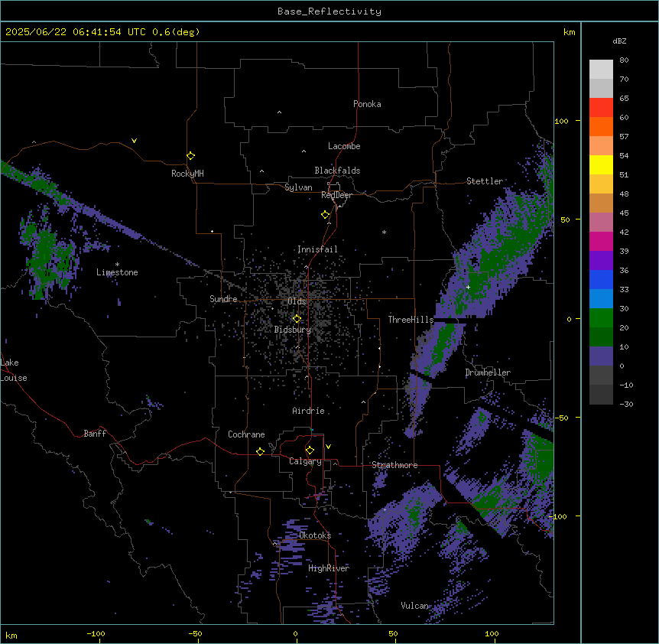Click the yellow diamond marker between Olds and Didsbury
The width and height of the screenshot is (659, 644).
tap(297, 319)
